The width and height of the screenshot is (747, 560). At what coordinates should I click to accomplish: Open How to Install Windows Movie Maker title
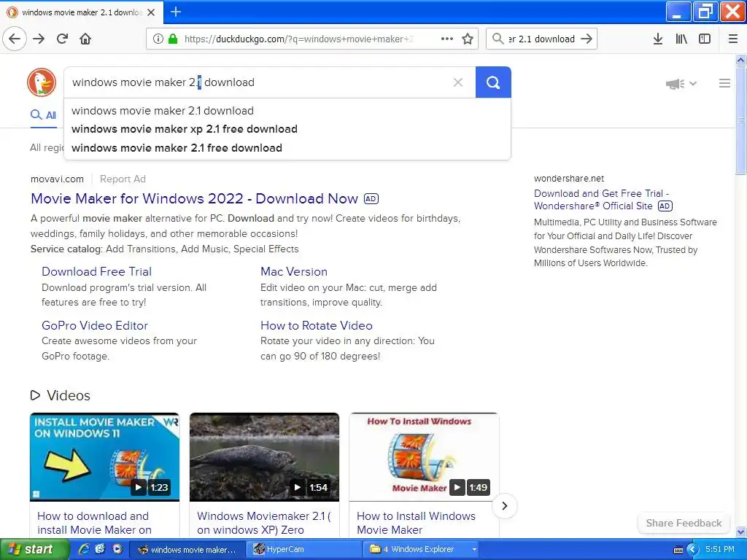tap(416, 523)
